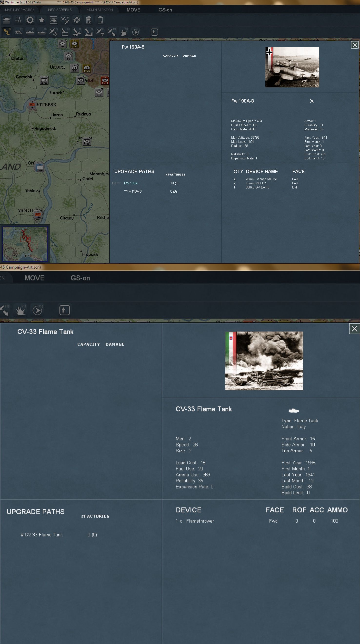Close the Fw 190A-8 detail window
The image size is (360, 644).
click(354, 45)
